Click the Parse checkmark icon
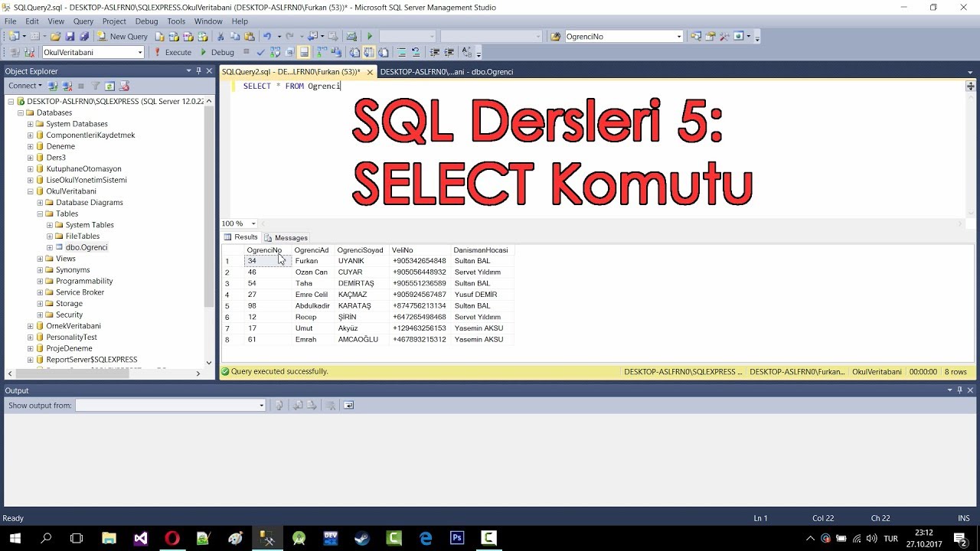This screenshot has width=980, height=551. 260,52
